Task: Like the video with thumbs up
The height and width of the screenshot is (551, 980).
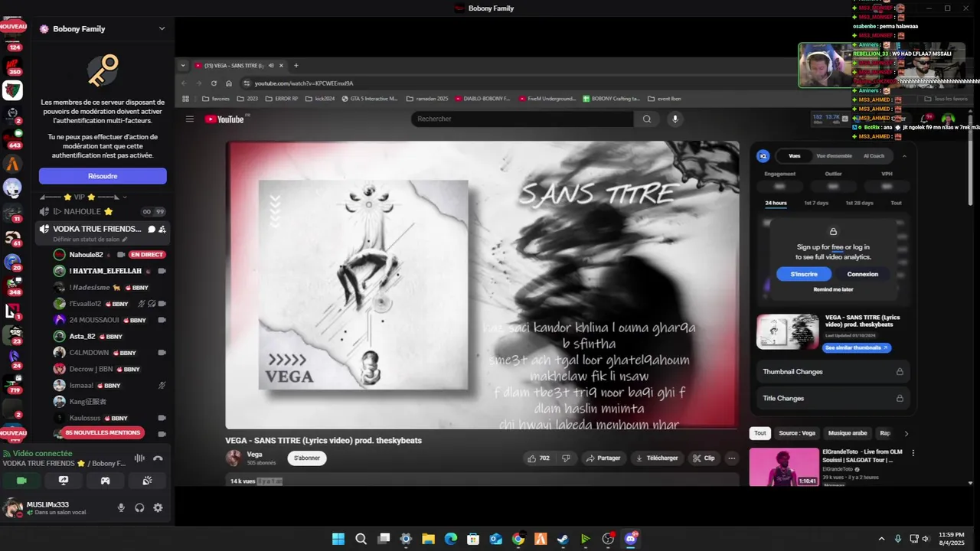Action: (538, 458)
